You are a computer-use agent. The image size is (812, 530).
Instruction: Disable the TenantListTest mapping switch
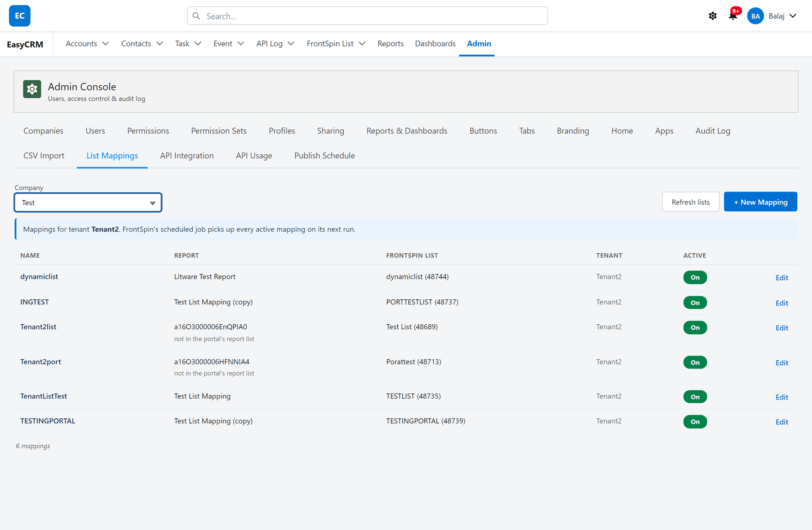pos(695,397)
